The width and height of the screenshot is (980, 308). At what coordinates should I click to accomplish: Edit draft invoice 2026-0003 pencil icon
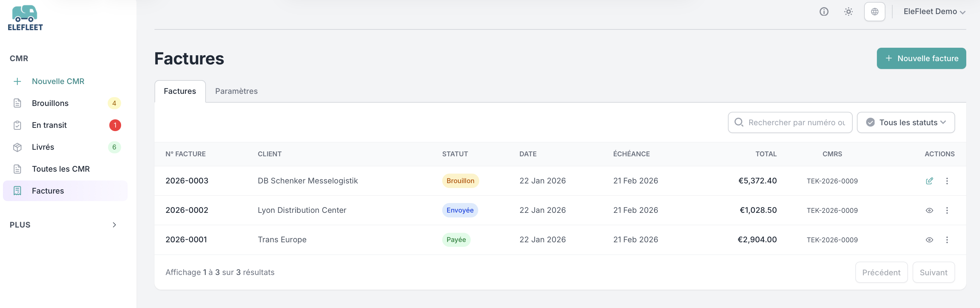[x=929, y=181]
